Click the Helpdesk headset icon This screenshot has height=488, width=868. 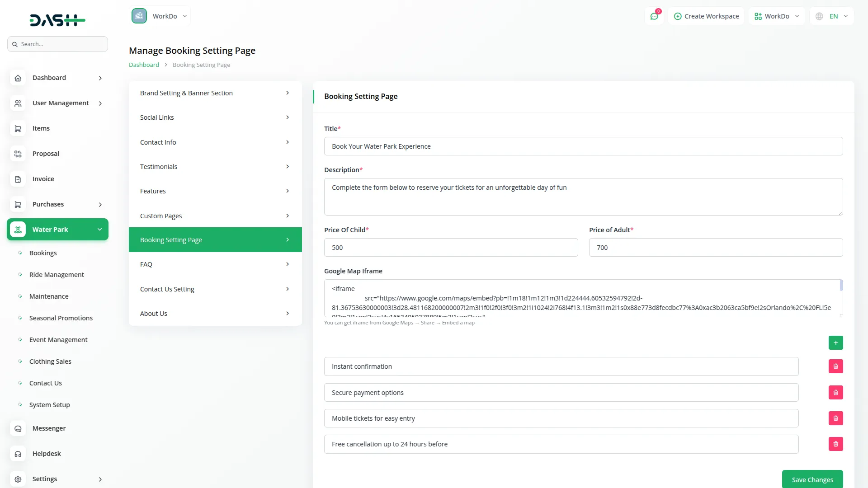click(18, 454)
